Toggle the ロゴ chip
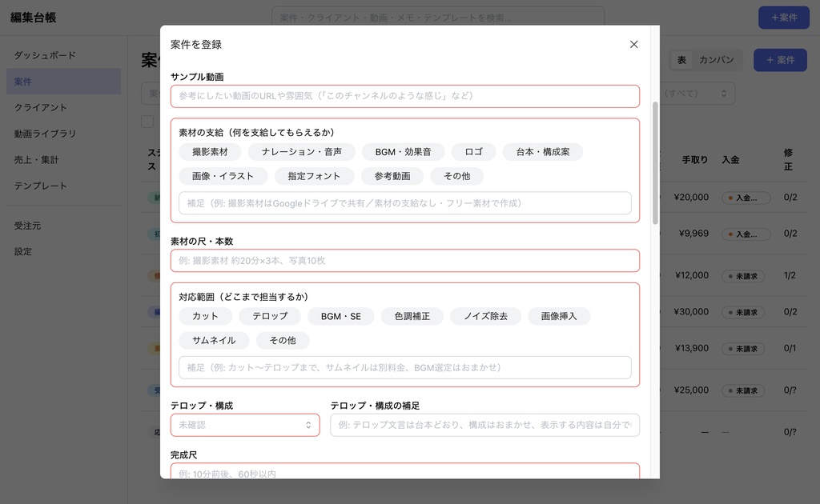Image resolution: width=820 pixels, height=504 pixels. pyautogui.click(x=474, y=152)
